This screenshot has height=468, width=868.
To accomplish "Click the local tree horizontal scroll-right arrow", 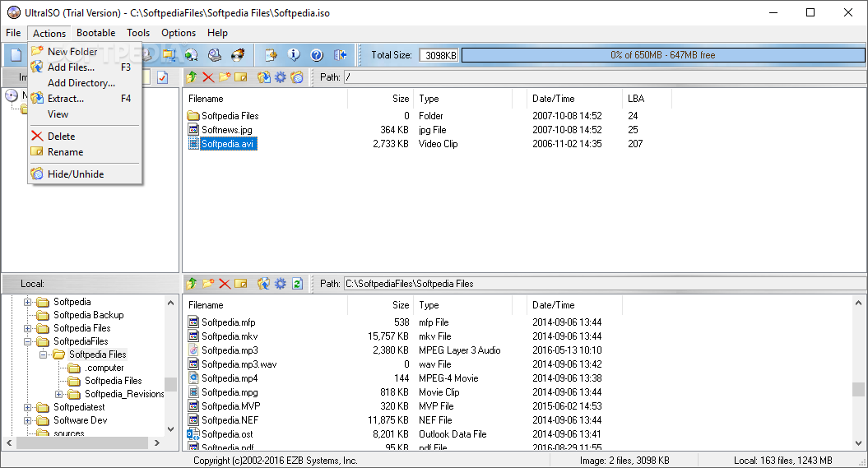I will coord(156,443).
